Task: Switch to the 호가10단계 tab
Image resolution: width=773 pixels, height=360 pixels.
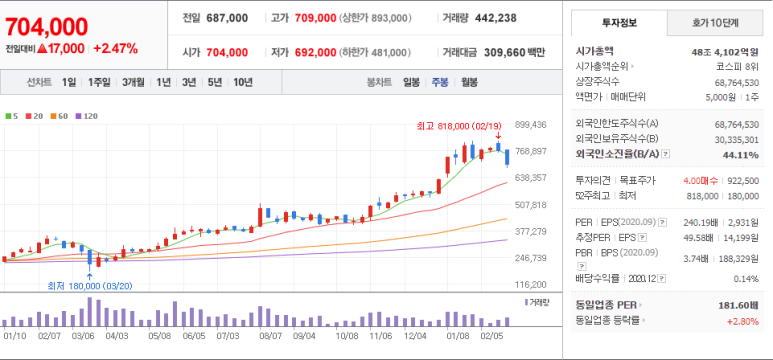Action: [715, 23]
